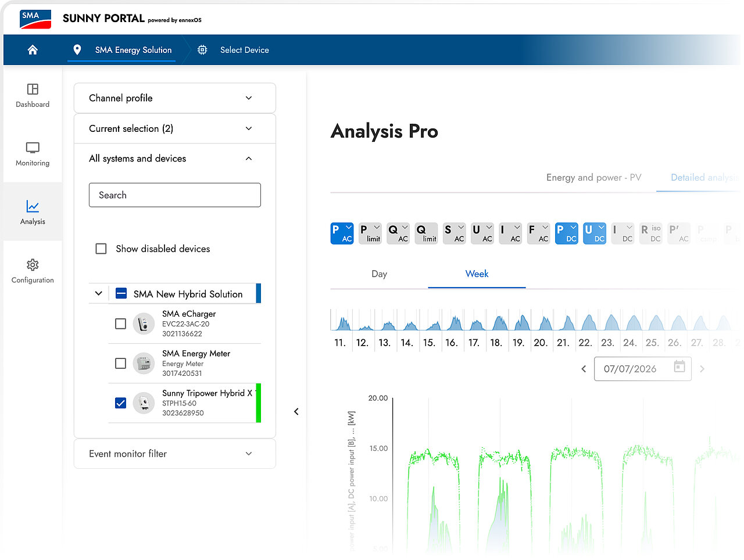744x560 pixels.
Task: Check the SMA eCharger checkbox
Action: (120, 324)
